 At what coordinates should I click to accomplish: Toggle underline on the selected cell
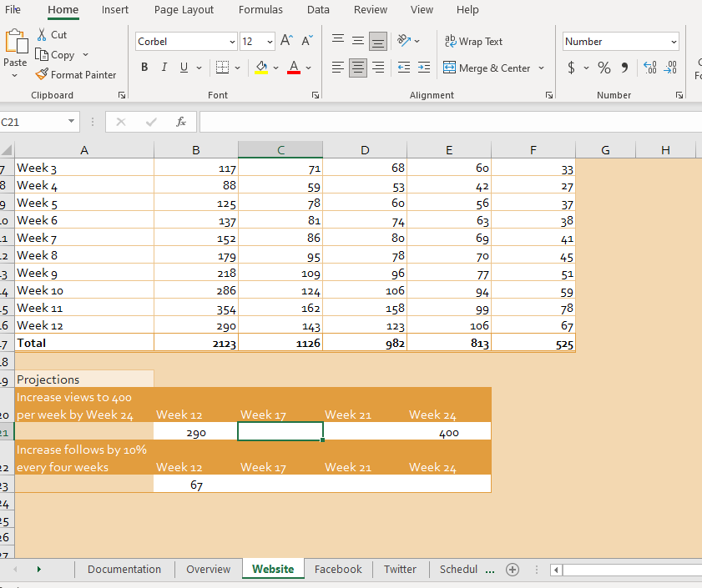(x=182, y=68)
